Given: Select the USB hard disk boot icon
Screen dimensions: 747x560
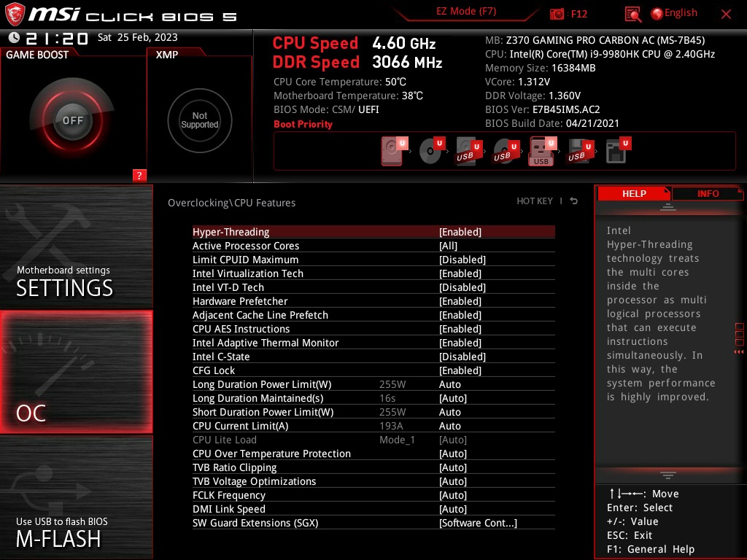Looking at the screenshot, I should click(468, 151).
